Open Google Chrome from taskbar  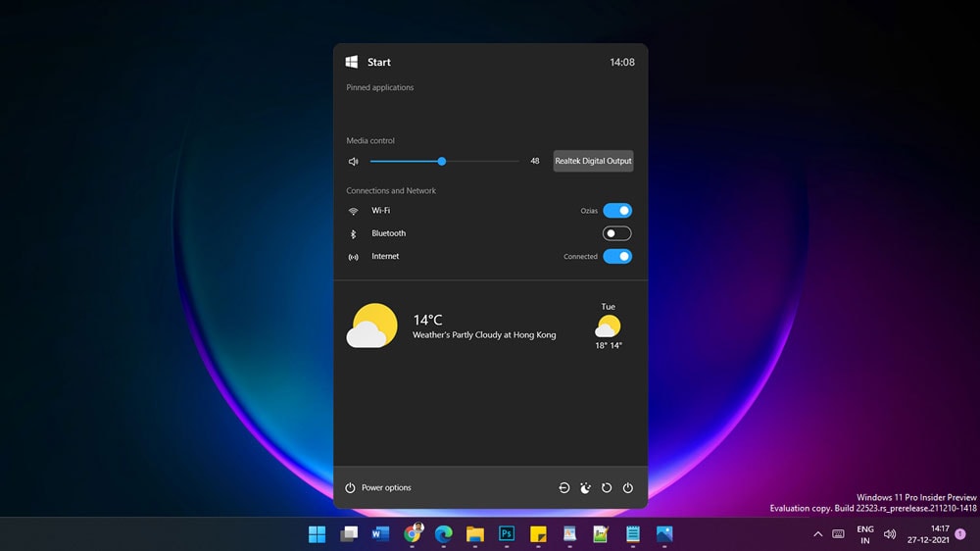(x=412, y=533)
